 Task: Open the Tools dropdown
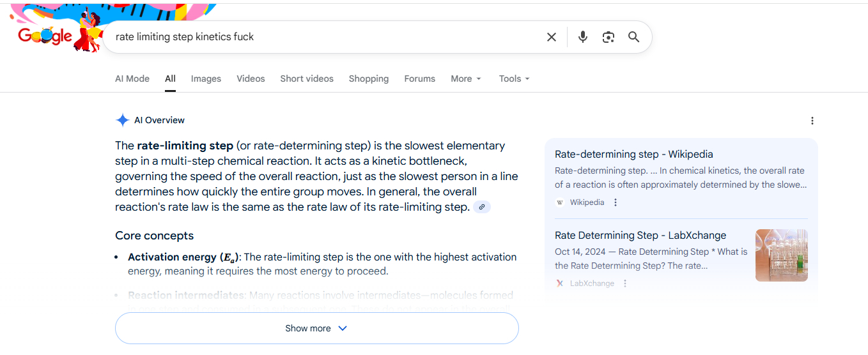pos(514,79)
